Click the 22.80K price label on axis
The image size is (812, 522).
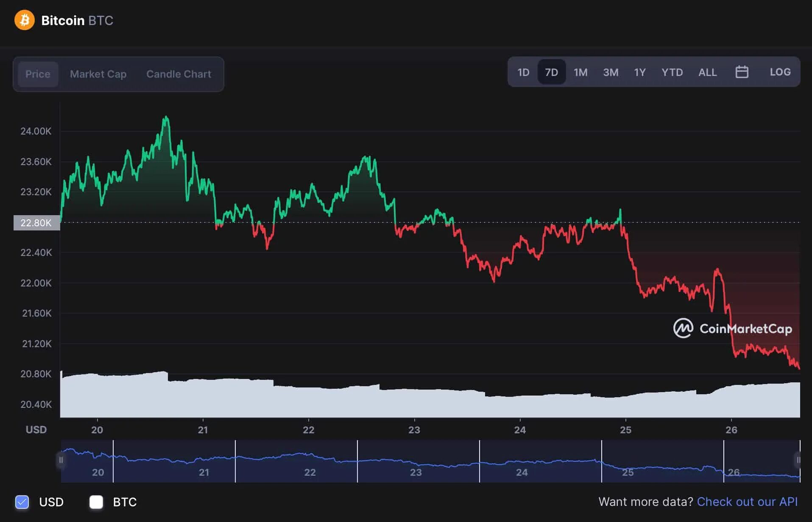[36, 222]
